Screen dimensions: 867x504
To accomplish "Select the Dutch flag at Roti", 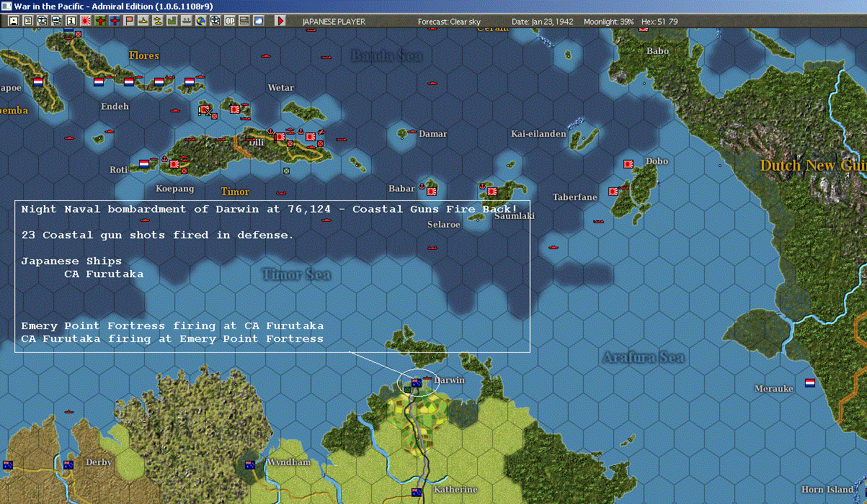I will (144, 164).
